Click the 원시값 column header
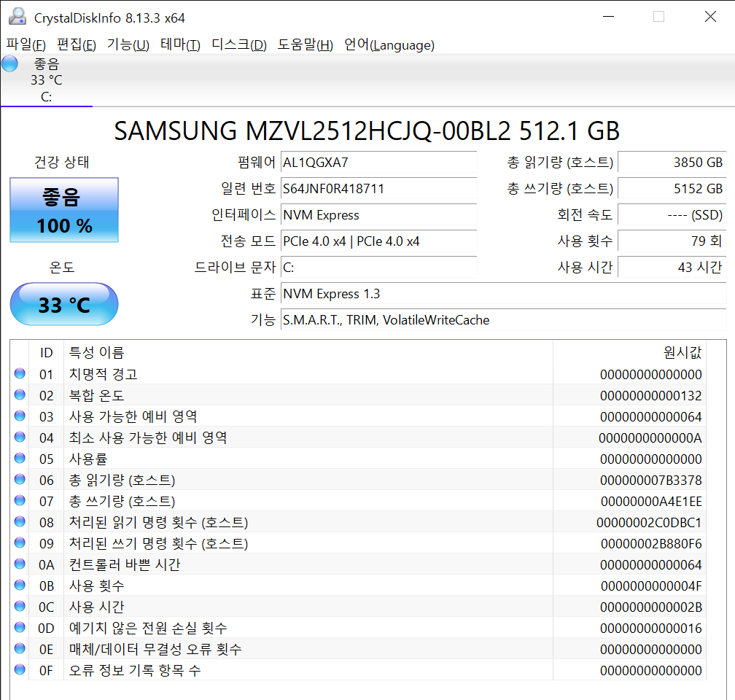The height and width of the screenshot is (700, 735). point(629,353)
